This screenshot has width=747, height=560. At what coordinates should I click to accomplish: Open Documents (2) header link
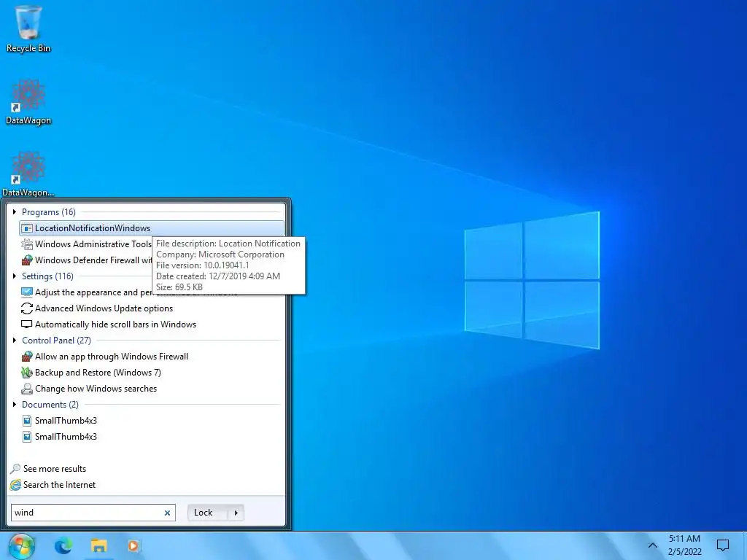[x=50, y=404]
